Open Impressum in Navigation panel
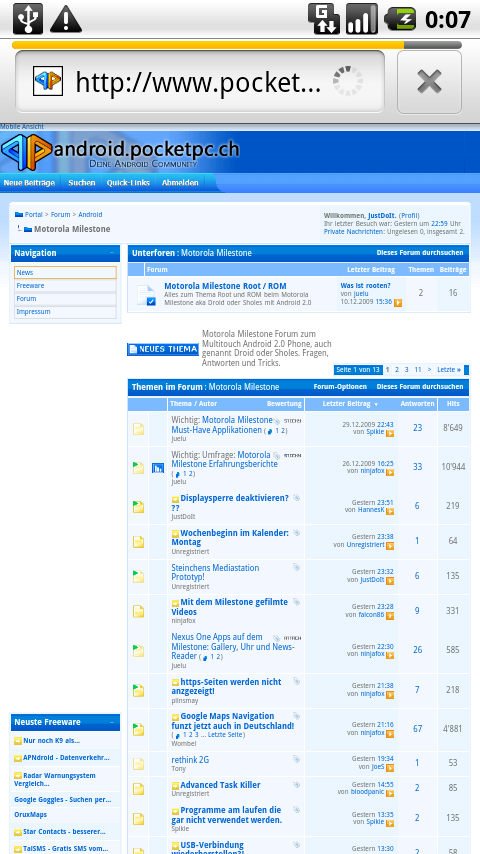Screen dimensions: 480x854 [x=65, y=312]
